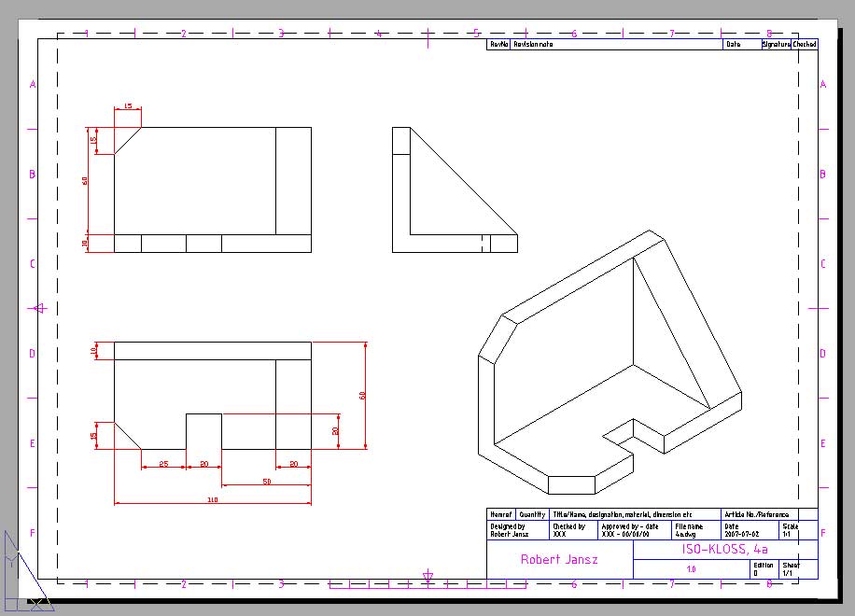Select the large magenta Robert Jansz title
Image resolution: width=855 pixels, height=616 pixels.
pyautogui.click(x=559, y=559)
